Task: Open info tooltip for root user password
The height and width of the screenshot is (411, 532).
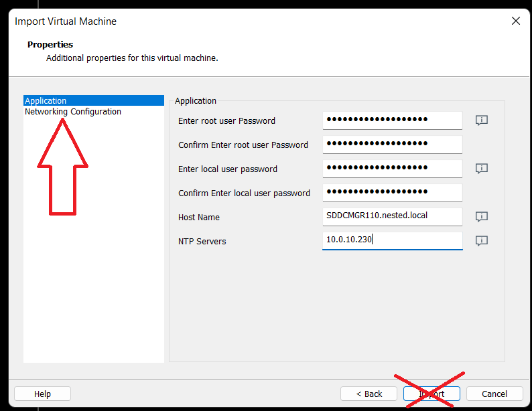Action: pos(481,120)
